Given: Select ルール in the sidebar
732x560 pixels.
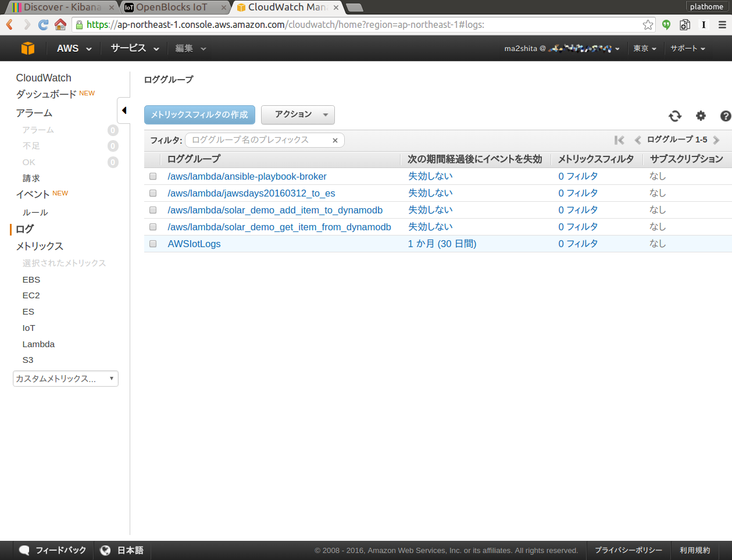Looking at the screenshot, I should coord(35,212).
